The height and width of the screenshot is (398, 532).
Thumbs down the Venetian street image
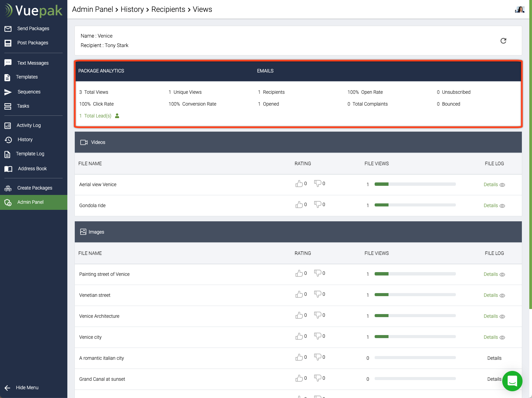tap(317, 294)
